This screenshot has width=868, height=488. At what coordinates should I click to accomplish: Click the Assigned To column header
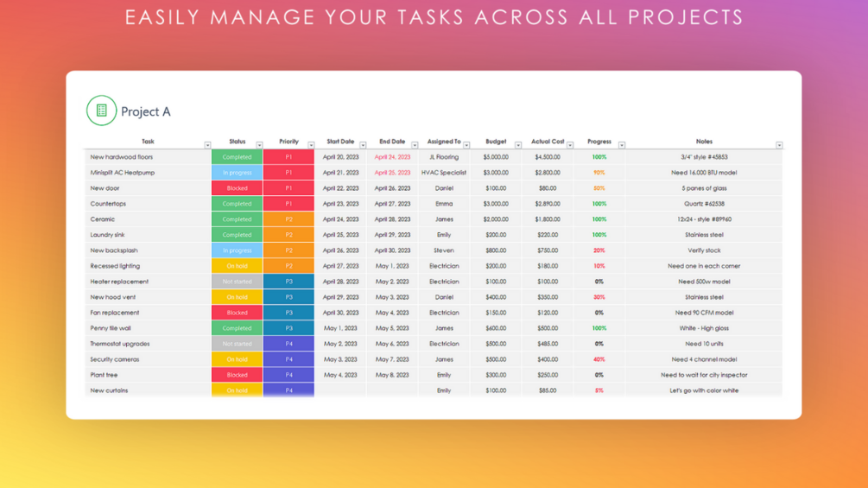click(444, 142)
